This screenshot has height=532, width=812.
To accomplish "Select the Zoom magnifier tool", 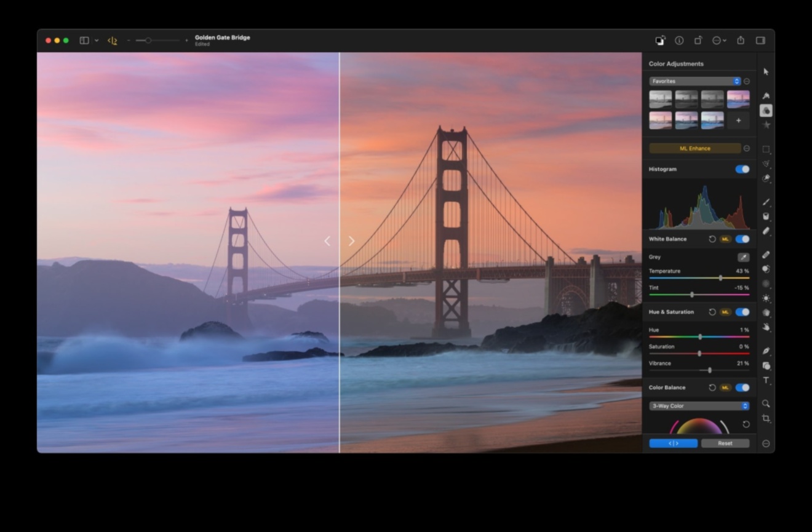I will pos(766,404).
